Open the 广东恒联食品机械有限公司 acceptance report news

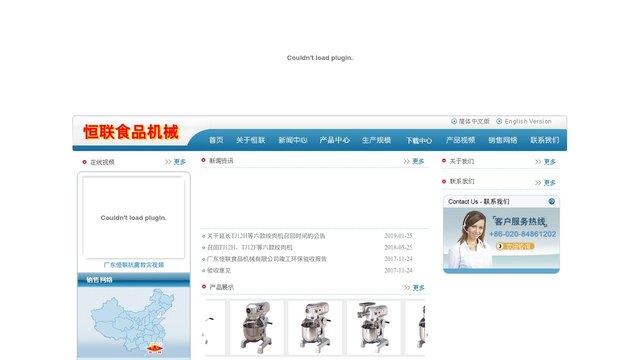[x=267, y=259]
